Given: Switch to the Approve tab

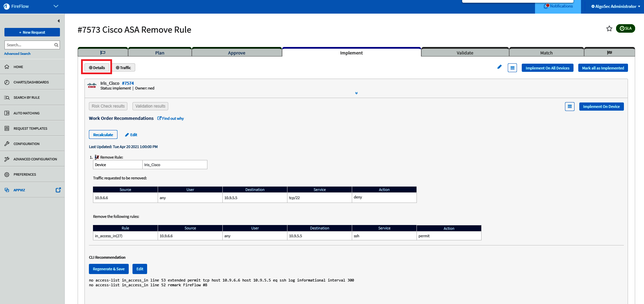Looking at the screenshot, I should [237, 53].
